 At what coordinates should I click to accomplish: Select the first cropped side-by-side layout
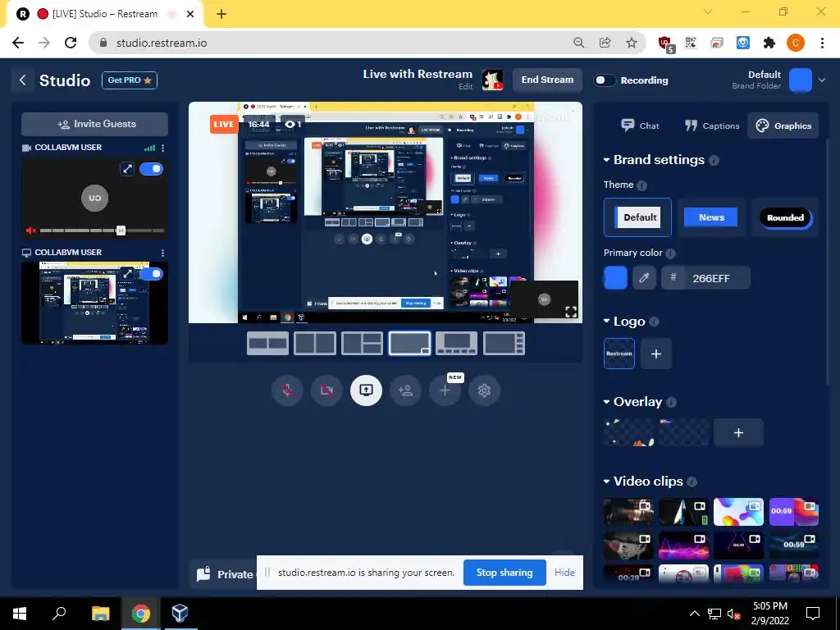point(268,344)
